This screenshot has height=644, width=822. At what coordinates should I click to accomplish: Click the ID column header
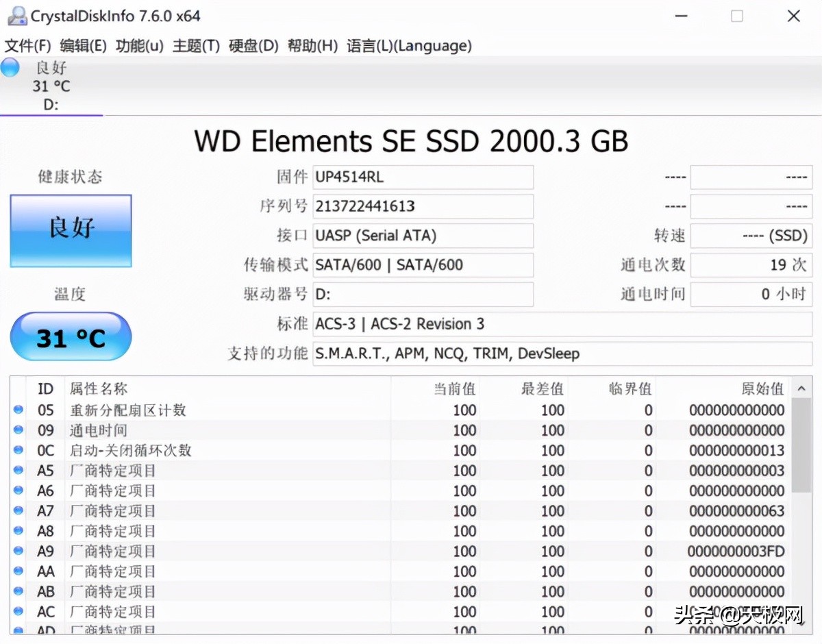coord(46,389)
